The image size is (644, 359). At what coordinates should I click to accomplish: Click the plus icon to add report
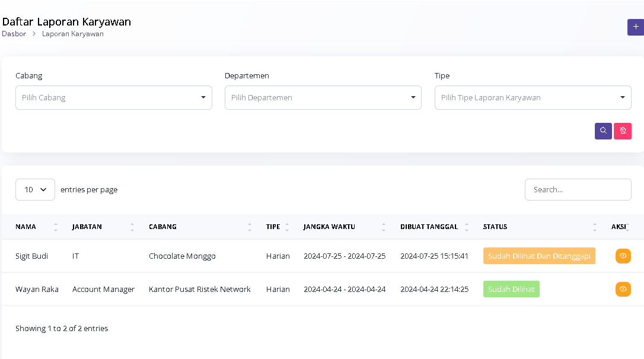tap(635, 27)
